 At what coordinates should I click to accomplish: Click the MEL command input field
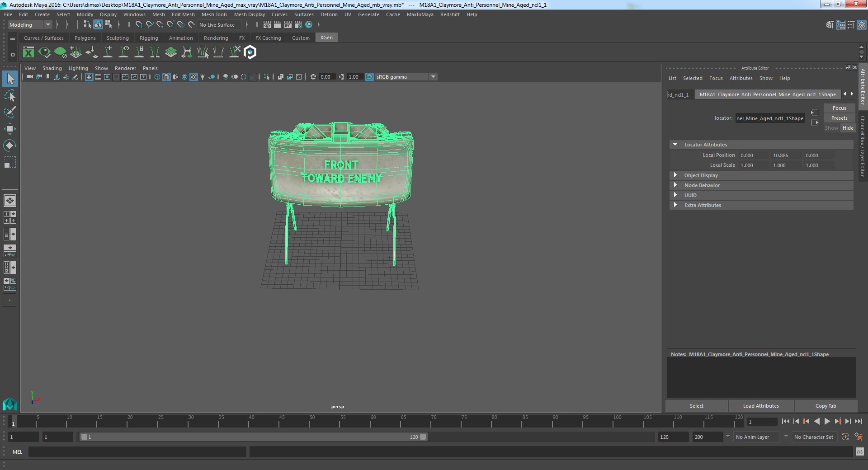point(137,452)
